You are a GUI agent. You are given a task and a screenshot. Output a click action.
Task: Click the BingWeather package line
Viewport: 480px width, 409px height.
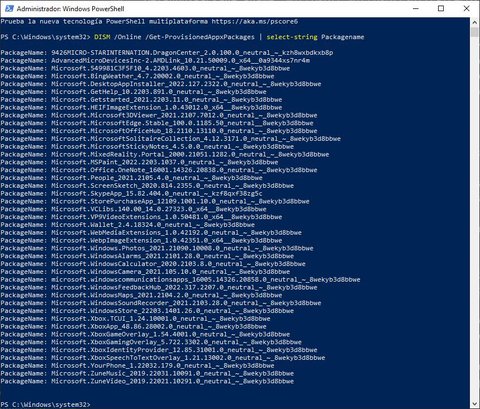click(x=137, y=76)
